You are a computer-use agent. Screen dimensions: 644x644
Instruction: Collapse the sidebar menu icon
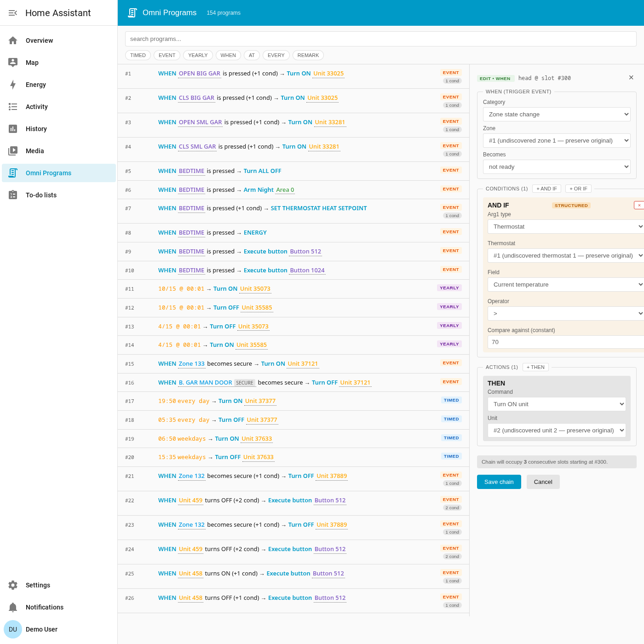click(x=13, y=13)
